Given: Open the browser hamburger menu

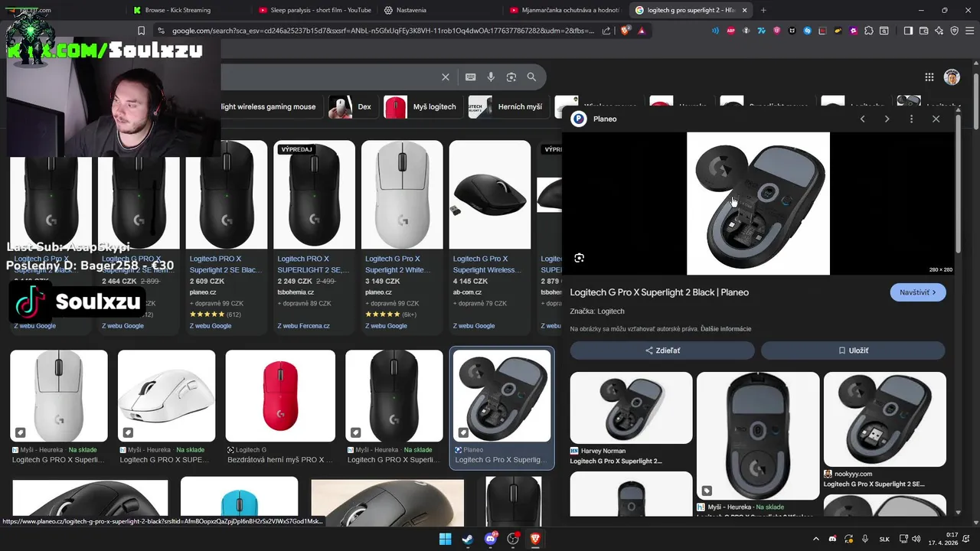Looking at the screenshot, I should 969,31.
